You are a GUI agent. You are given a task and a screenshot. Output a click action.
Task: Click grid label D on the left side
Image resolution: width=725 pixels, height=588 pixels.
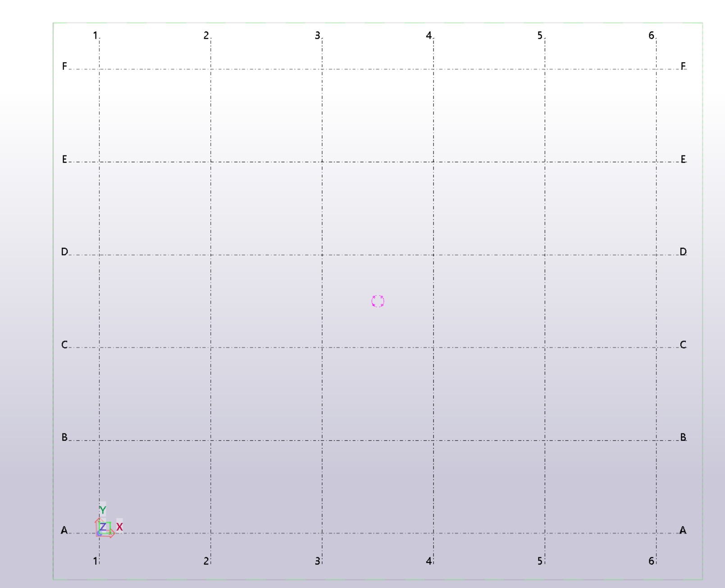pyautogui.click(x=64, y=251)
